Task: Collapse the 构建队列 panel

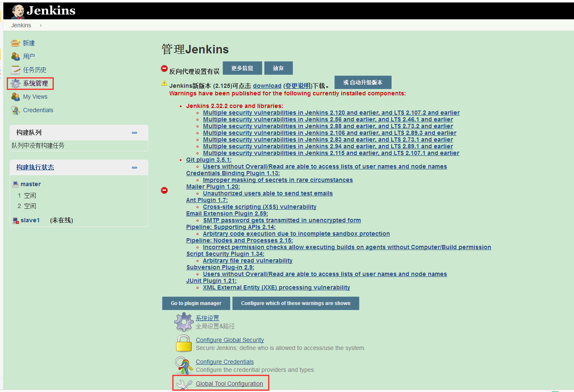Action: [x=134, y=133]
